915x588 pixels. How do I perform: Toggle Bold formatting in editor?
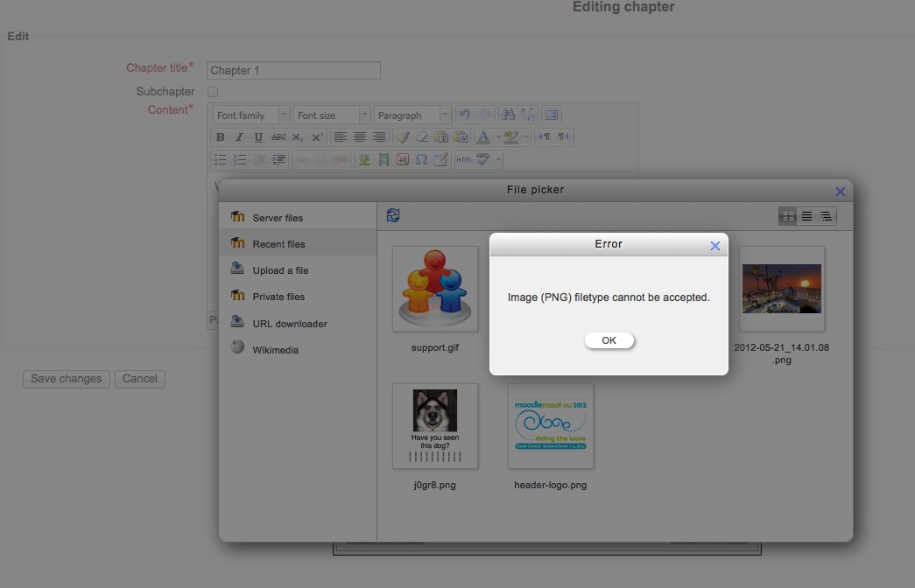coord(220,137)
